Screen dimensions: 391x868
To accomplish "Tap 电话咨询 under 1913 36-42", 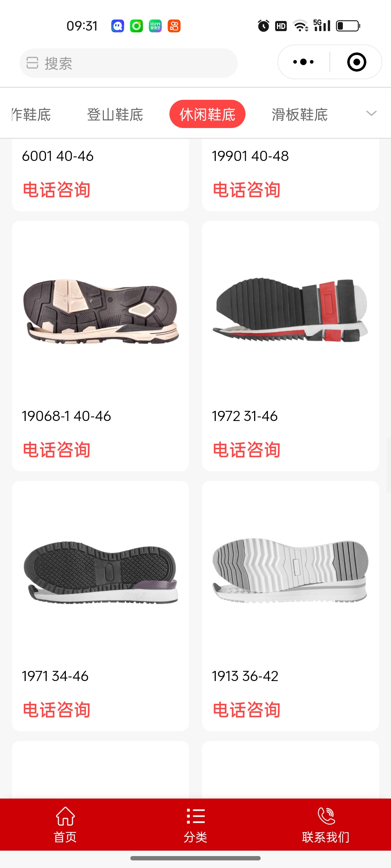I will [x=247, y=710].
